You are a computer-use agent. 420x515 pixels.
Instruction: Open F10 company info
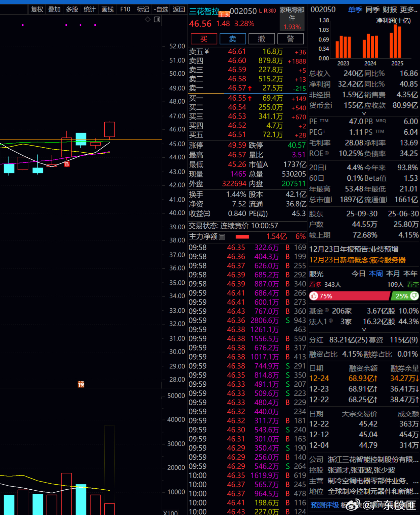125,9
